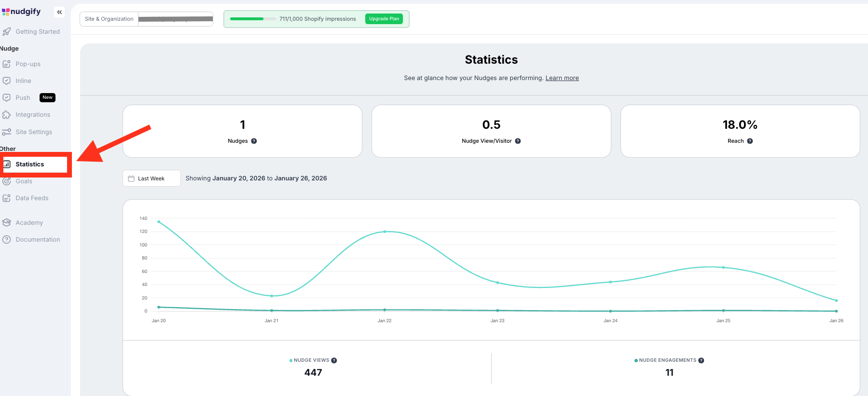This screenshot has width=868, height=396.
Task: Click the New badge beside Push
Action: tap(47, 97)
